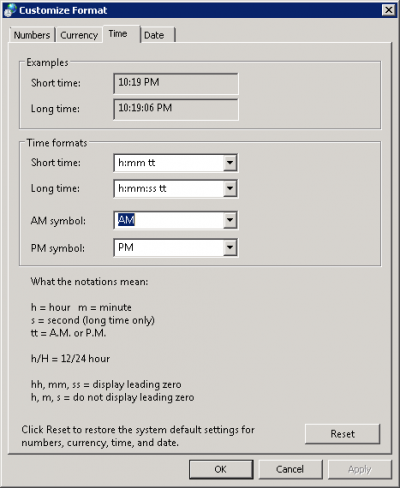Switch to the Date tab
This screenshot has width=400, height=488.
click(158, 35)
